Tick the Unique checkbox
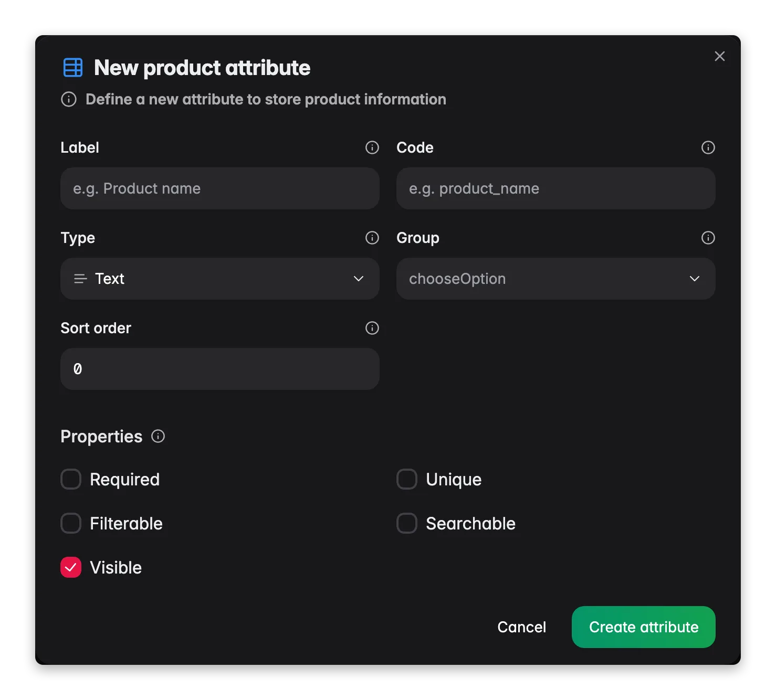Viewport: 776px width, 700px height. (x=407, y=479)
